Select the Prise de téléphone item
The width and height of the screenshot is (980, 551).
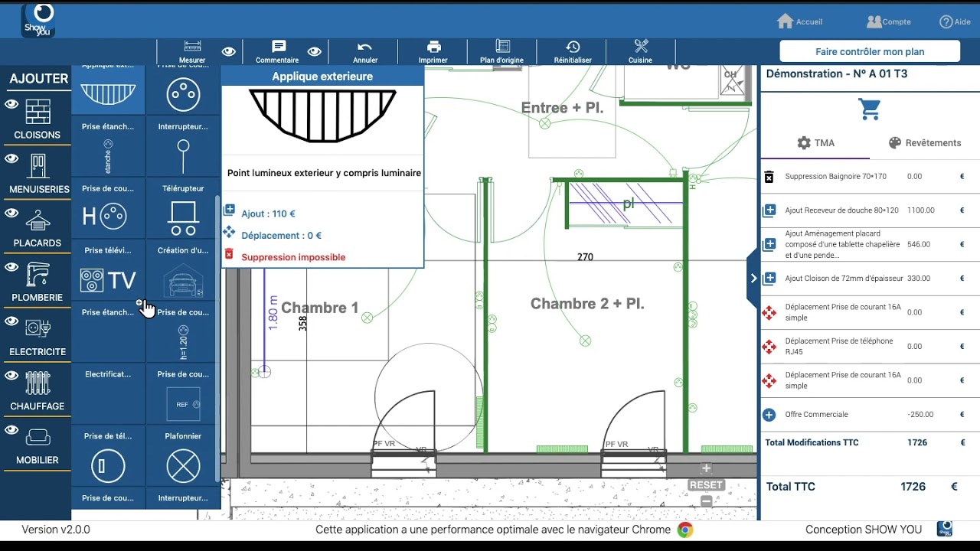coord(108,457)
